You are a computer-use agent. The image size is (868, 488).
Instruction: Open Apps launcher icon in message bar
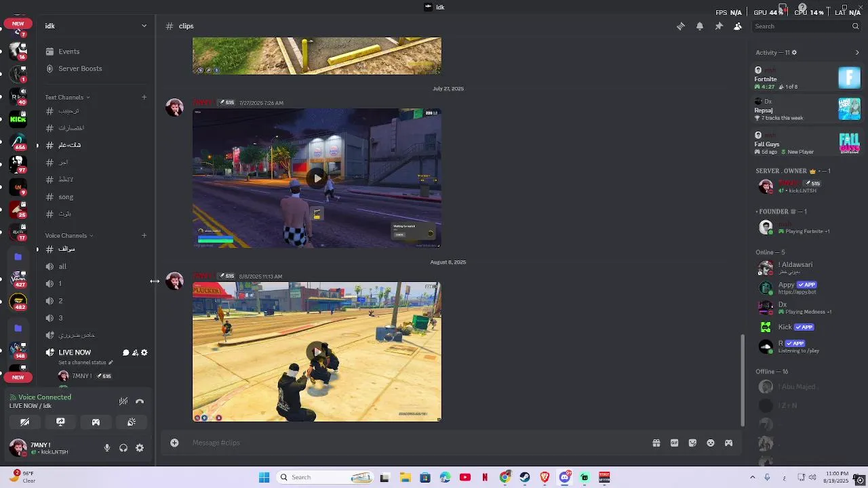(x=729, y=443)
